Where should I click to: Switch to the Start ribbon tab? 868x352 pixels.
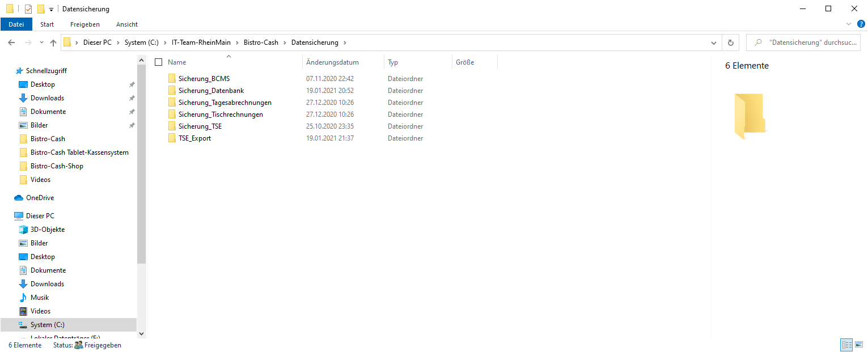pos(47,24)
